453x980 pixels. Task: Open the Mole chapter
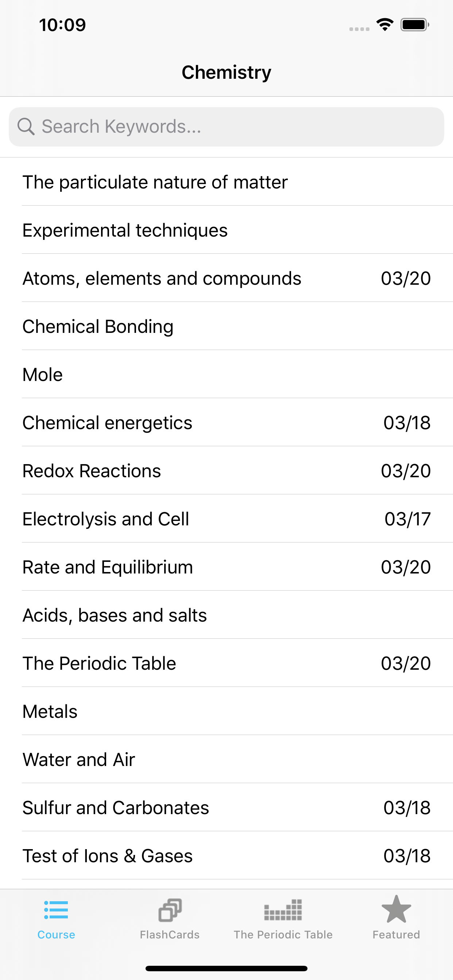(x=226, y=374)
